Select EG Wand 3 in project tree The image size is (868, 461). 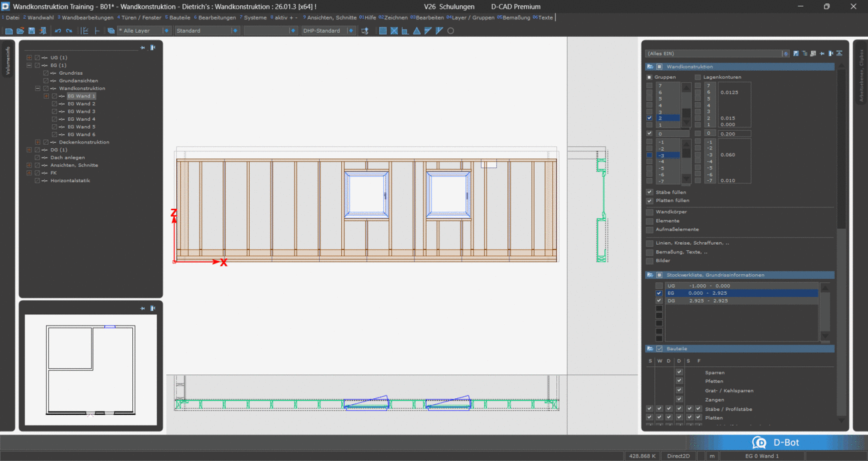click(81, 111)
